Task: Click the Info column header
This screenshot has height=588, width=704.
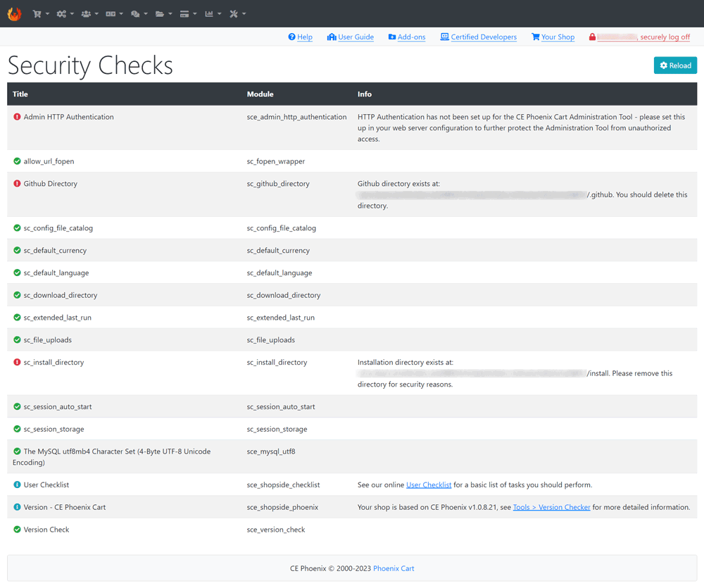Action: click(365, 94)
